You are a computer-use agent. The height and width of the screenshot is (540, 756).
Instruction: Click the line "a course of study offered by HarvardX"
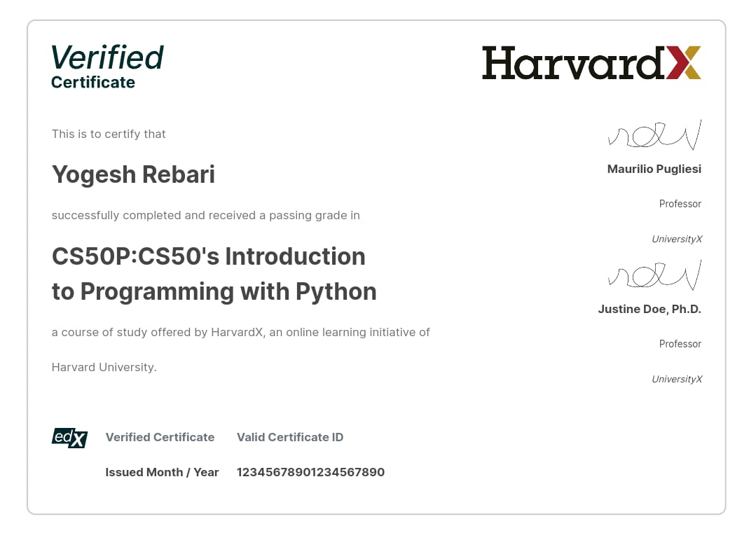point(240,332)
